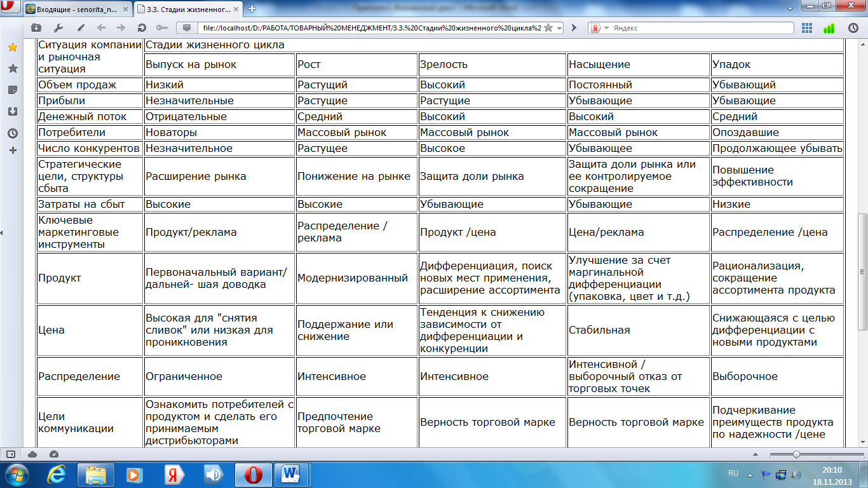Click the fast-forward arrow next to address bar
The image size is (868, 488).
point(574,28)
